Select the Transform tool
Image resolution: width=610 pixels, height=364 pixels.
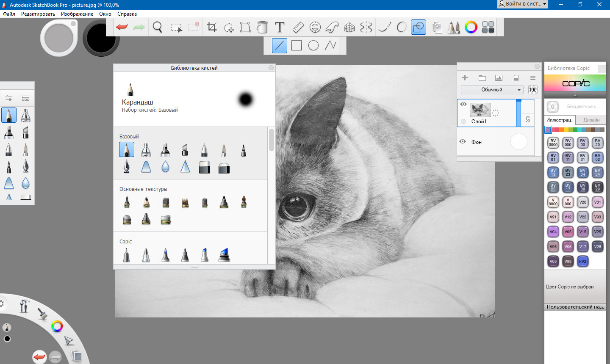pyautogui.click(x=246, y=28)
